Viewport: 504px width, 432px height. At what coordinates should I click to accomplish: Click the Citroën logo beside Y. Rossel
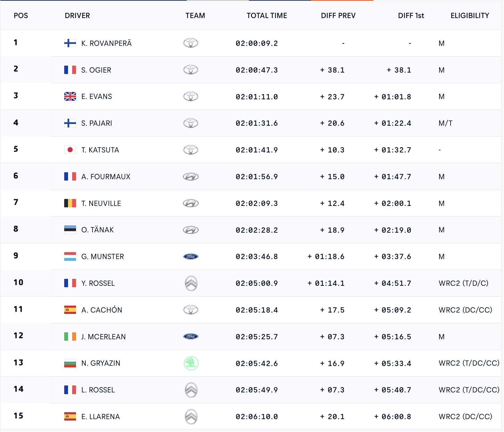[x=191, y=283]
